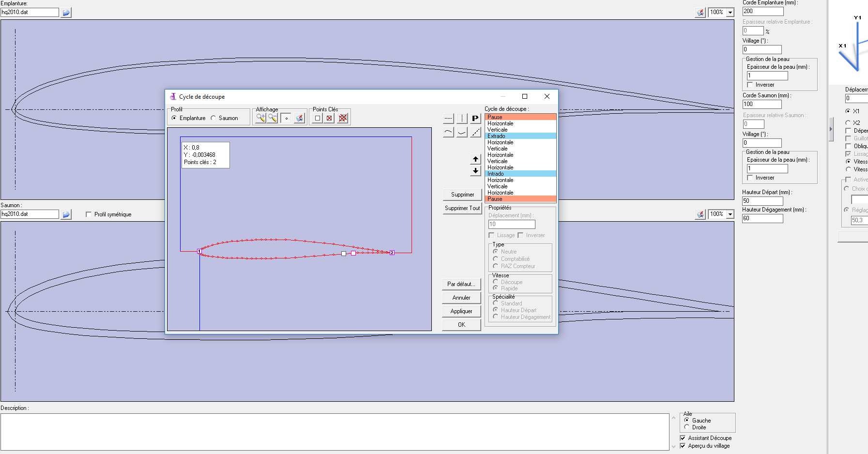
Task: Uncheck the Assistant Découpe checkbox
Action: click(683, 438)
